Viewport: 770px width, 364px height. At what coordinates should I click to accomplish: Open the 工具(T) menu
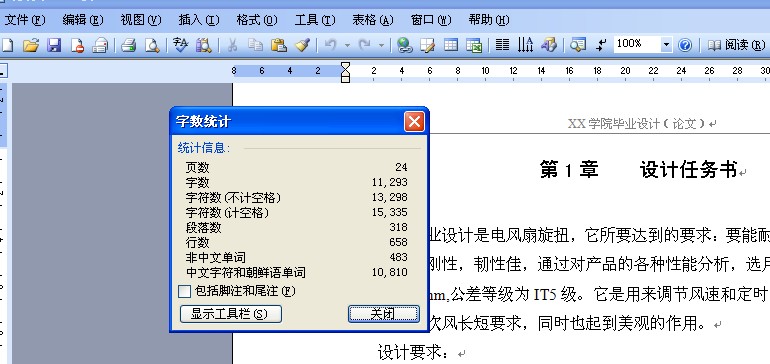pyautogui.click(x=315, y=20)
